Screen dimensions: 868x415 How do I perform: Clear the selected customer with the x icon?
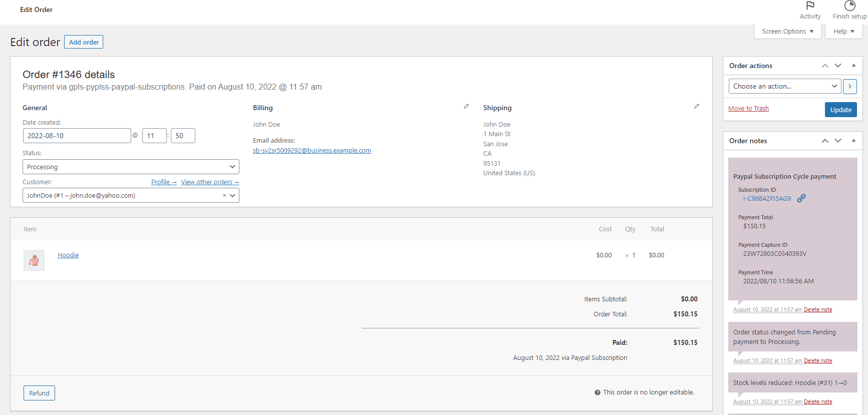coord(224,195)
